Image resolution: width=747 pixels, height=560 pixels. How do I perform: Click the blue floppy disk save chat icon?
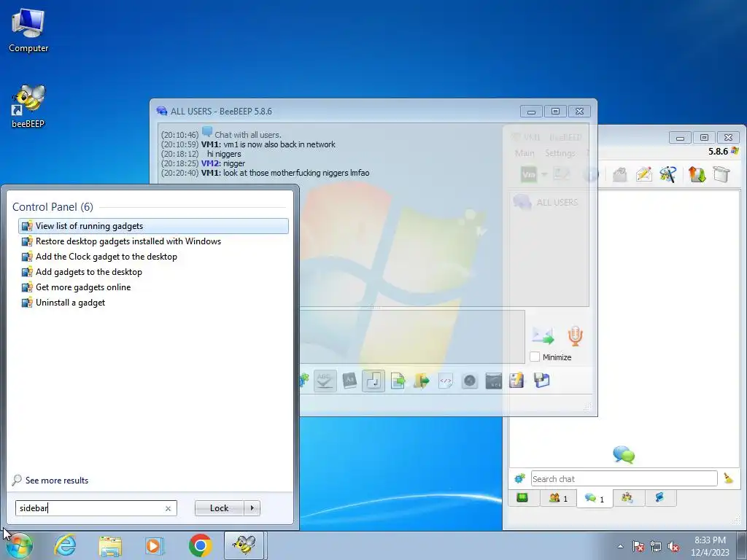[542, 381]
